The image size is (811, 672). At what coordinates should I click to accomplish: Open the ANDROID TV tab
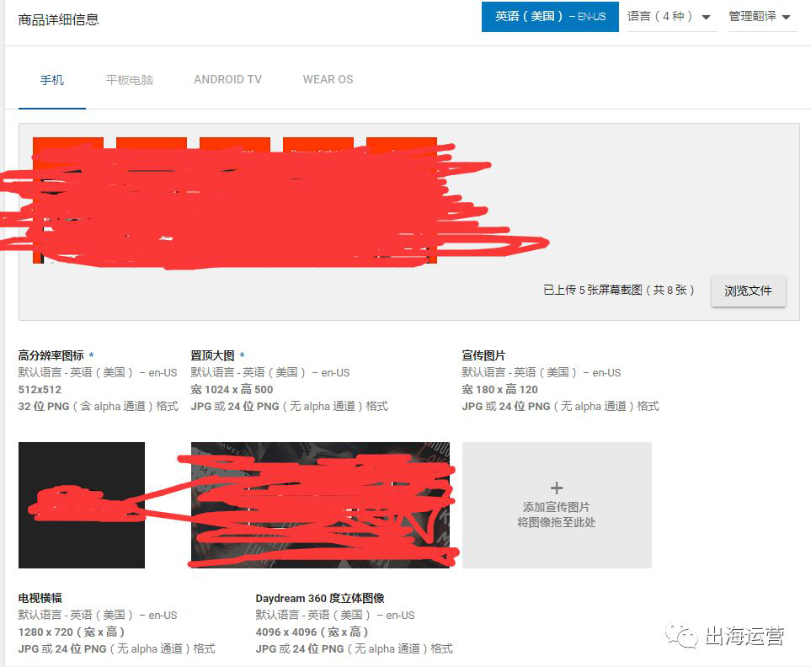(x=227, y=80)
